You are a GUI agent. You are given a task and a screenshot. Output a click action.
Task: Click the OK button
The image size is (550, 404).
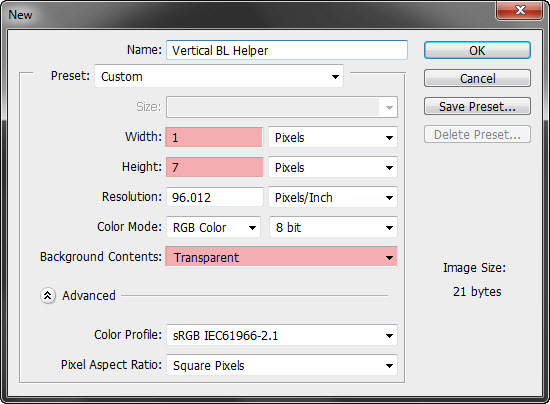tap(477, 50)
